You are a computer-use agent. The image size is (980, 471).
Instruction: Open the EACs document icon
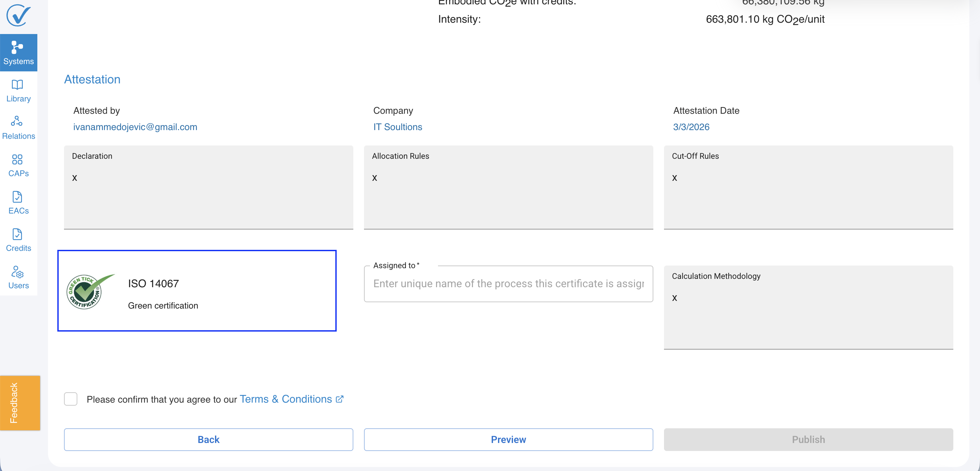(17, 197)
